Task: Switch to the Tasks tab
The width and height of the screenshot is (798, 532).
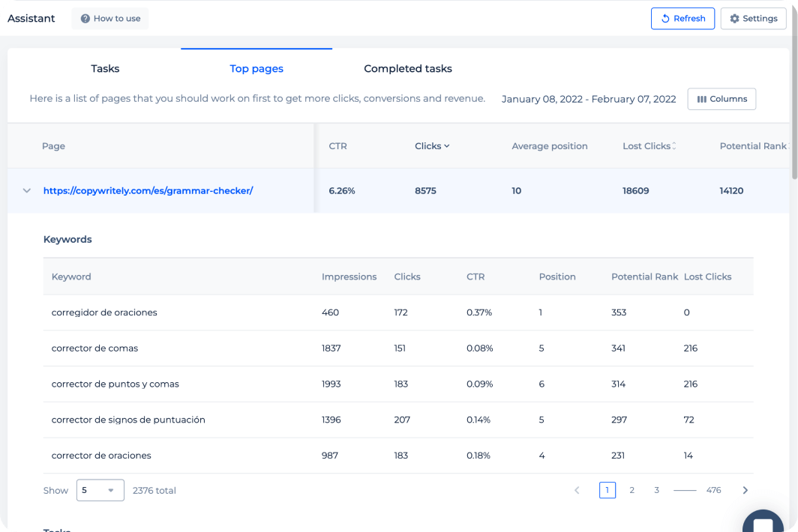Action: tap(105, 69)
